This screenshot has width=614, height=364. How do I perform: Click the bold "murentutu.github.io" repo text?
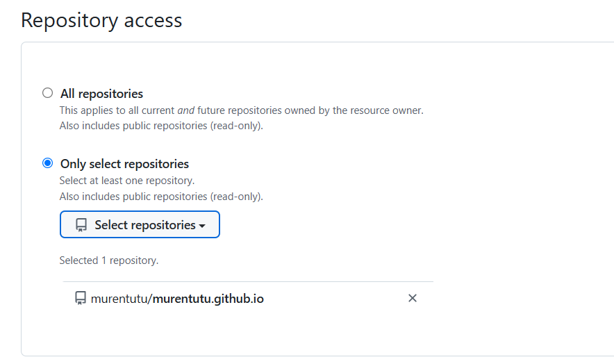click(x=208, y=299)
